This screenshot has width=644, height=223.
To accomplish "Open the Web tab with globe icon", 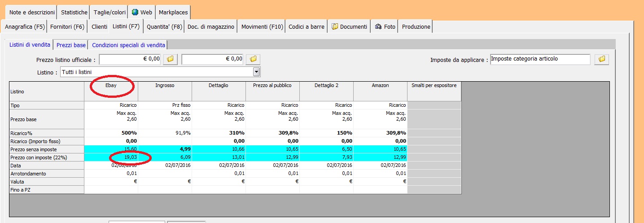I will [141, 12].
